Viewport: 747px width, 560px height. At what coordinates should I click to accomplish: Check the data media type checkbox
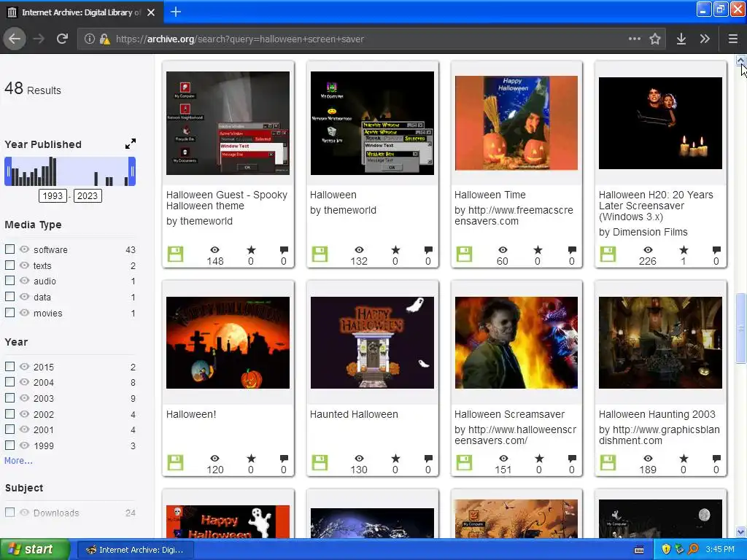click(9, 296)
